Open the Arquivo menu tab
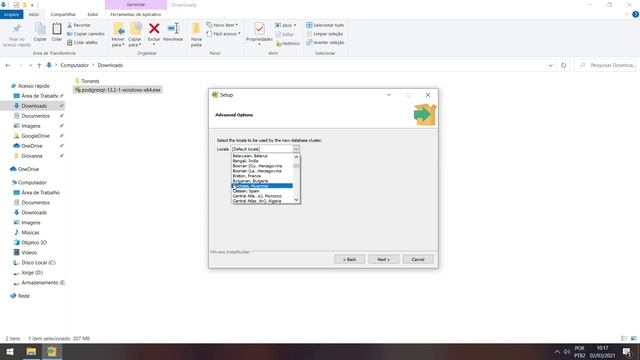Viewport: 640px width, 360px height. pos(11,14)
